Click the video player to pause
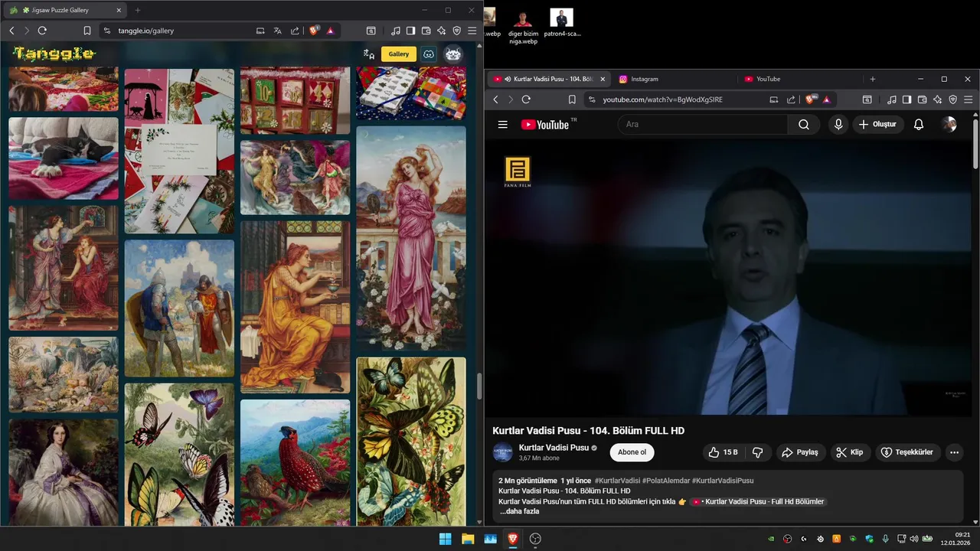Image resolution: width=980 pixels, height=551 pixels. click(x=727, y=278)
